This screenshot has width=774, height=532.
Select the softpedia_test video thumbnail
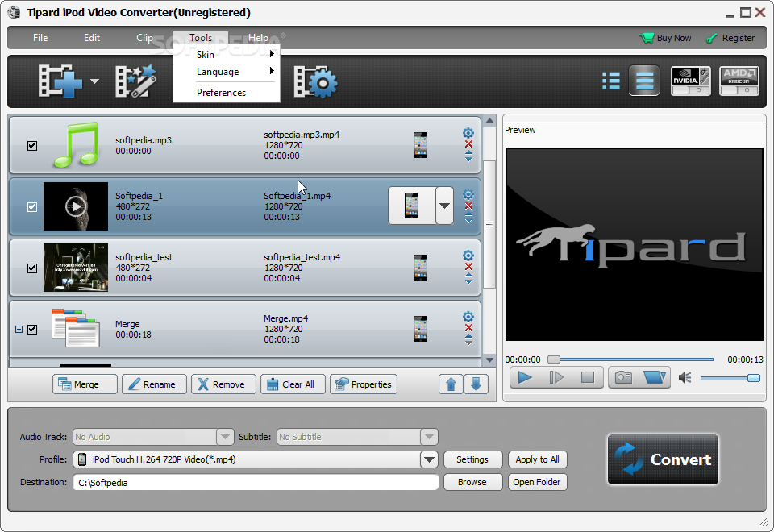click(x=76, y=268)
